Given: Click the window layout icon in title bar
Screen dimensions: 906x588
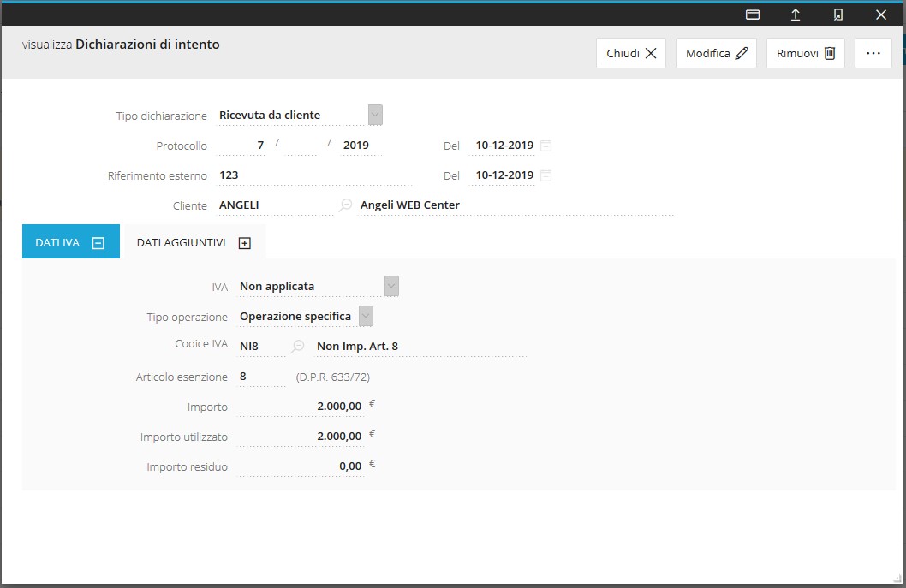Looking at the screenshot, I should pyautogui.click(x=753, y=15).
